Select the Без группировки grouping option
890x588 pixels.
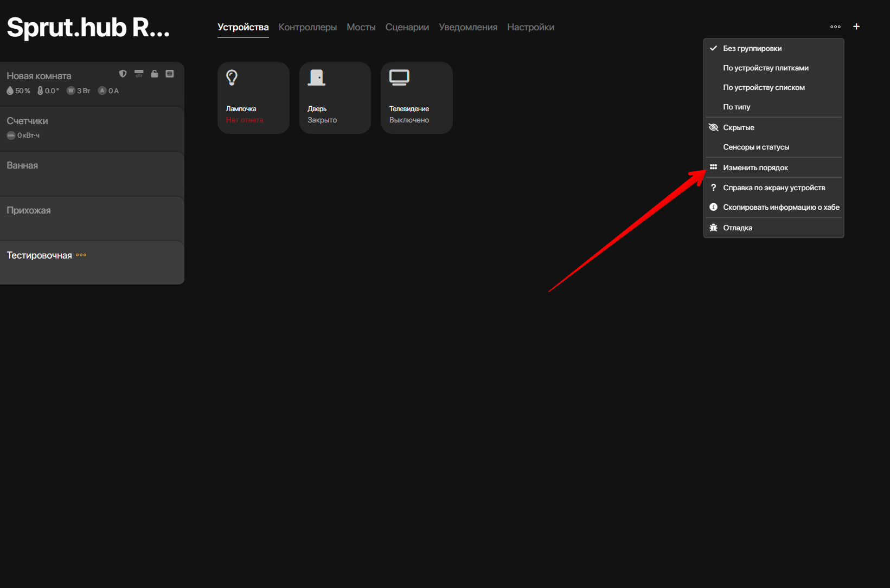click(752, 48)
